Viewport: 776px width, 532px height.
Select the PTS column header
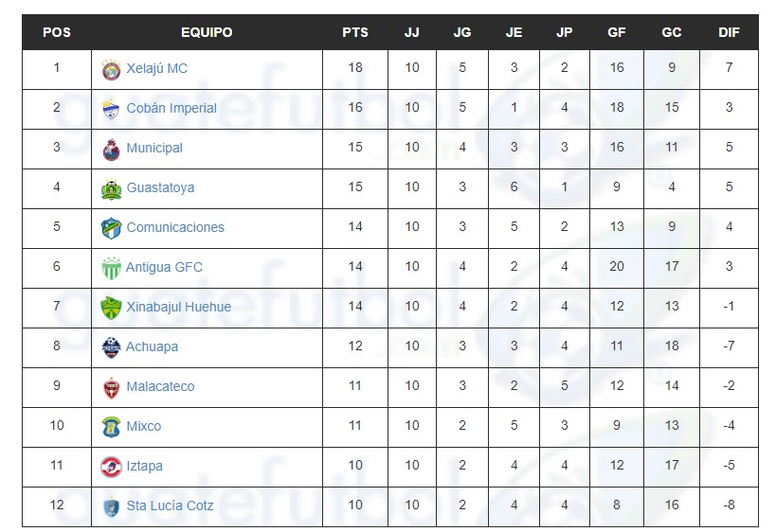[355, 32]
